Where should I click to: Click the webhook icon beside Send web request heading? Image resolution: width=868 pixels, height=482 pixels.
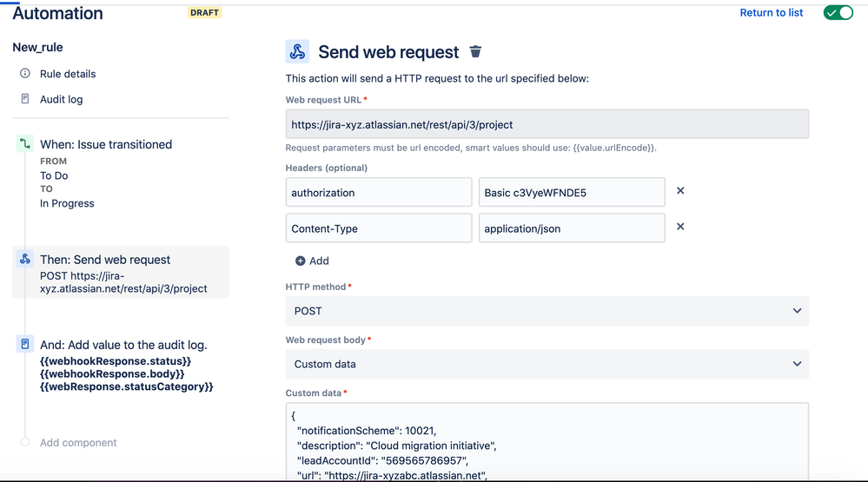pos(297,51)
